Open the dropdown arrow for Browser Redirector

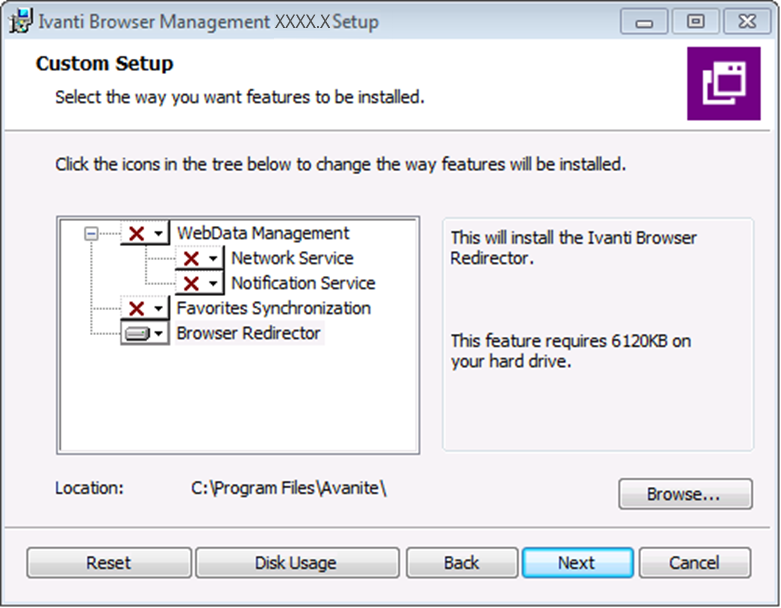158,333
